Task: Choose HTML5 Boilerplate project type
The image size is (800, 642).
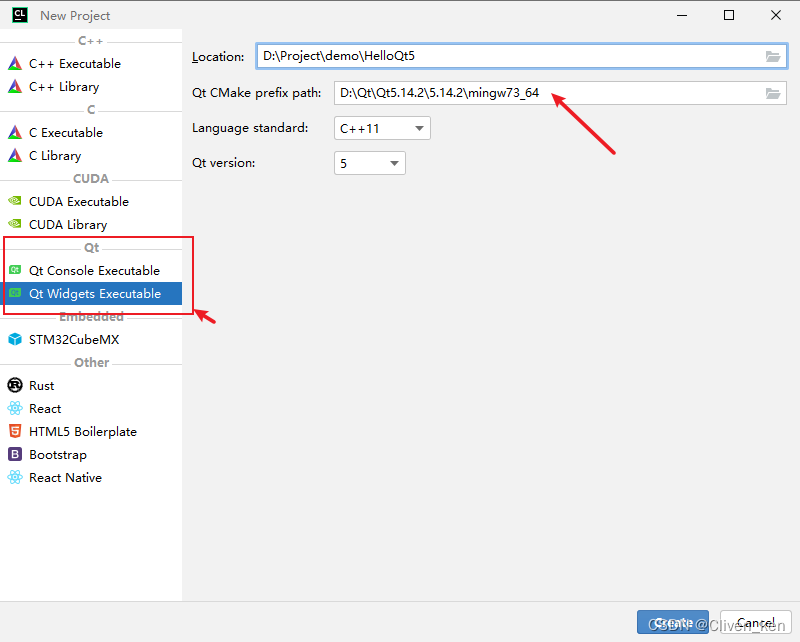Action: tap(91, 431)
